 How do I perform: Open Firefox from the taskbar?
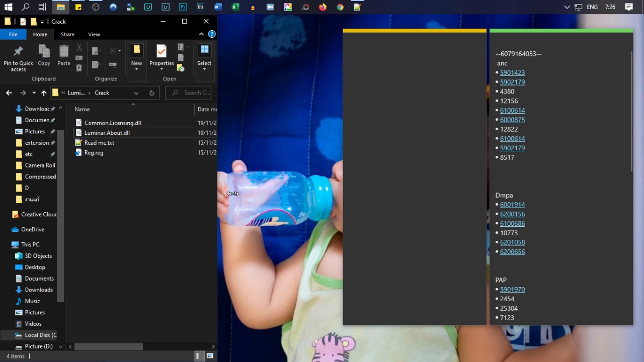tap(323, 7)
